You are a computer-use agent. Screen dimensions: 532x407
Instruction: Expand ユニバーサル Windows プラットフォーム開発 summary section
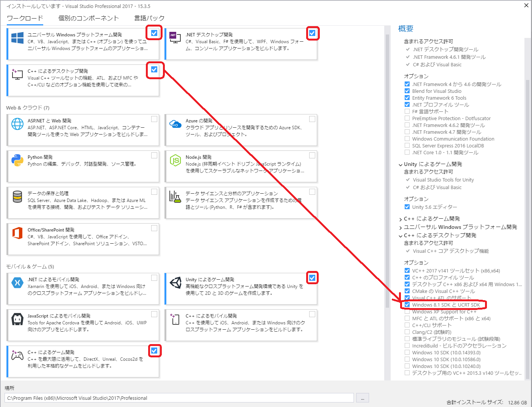point(401,227)
